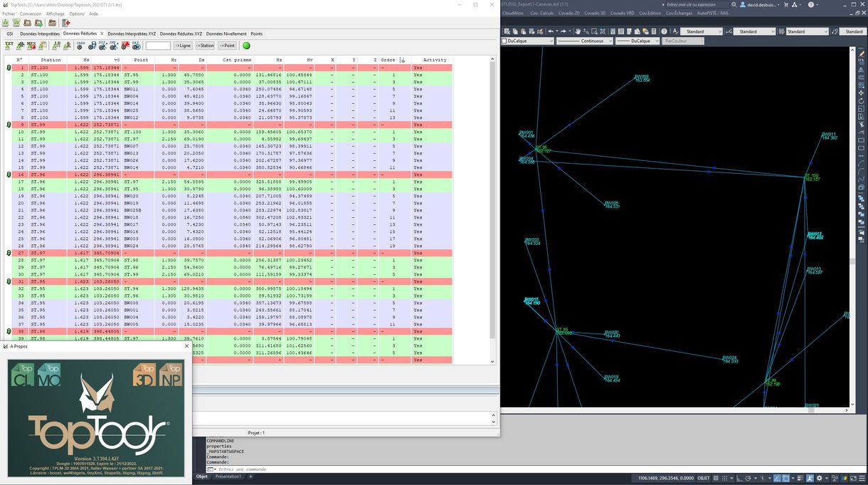868x485 pixels.
Task: Open the Fichier menu in TopTools
Action: pyautogui.click(x=9, y=14)
